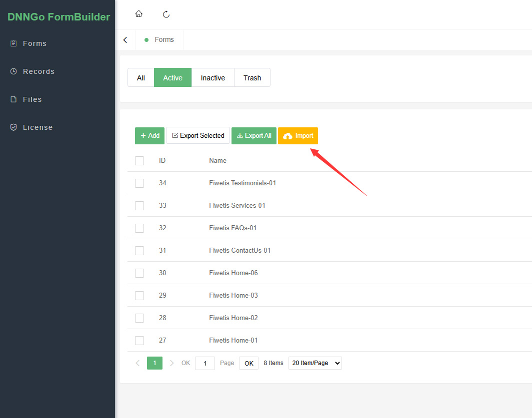Switch to the Trash filter tab
This screenshot has height=418, width=532.
tap(252, 77)
